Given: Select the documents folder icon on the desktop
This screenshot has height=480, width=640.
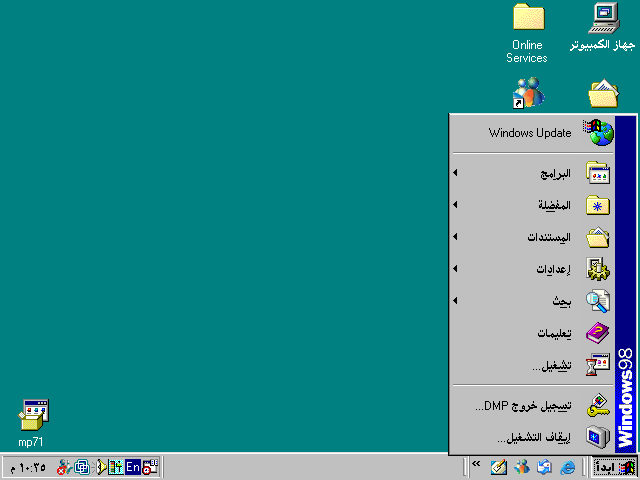Looking at the screenshot, I should pyautogui.click(x=603, y=94).
